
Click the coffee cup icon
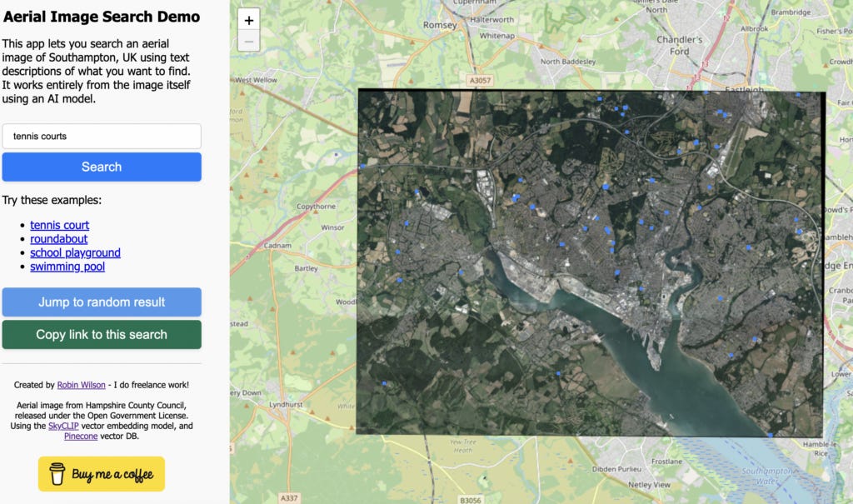tap(57, 474)
